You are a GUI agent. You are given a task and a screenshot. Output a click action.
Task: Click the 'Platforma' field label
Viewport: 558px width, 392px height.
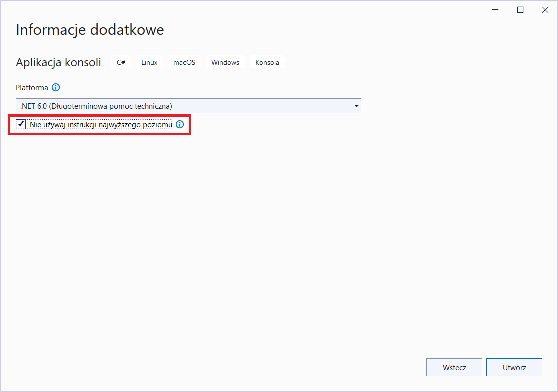pos(32,87)
